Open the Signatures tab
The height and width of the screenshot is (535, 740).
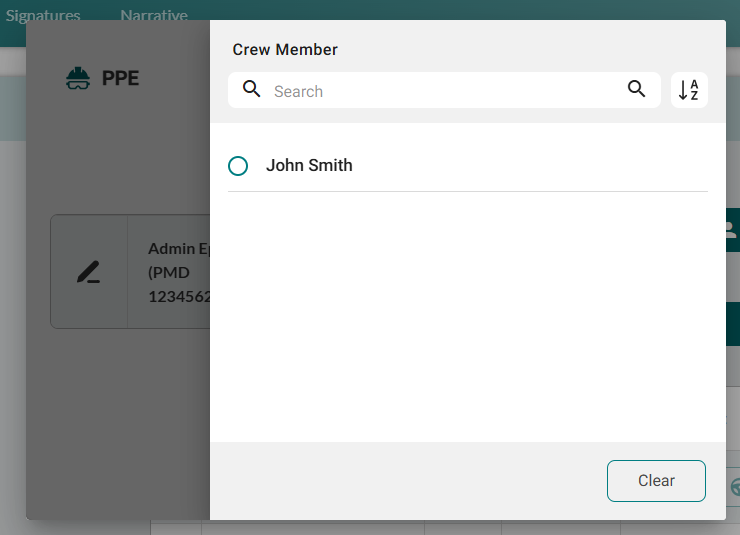pos(43,15)
